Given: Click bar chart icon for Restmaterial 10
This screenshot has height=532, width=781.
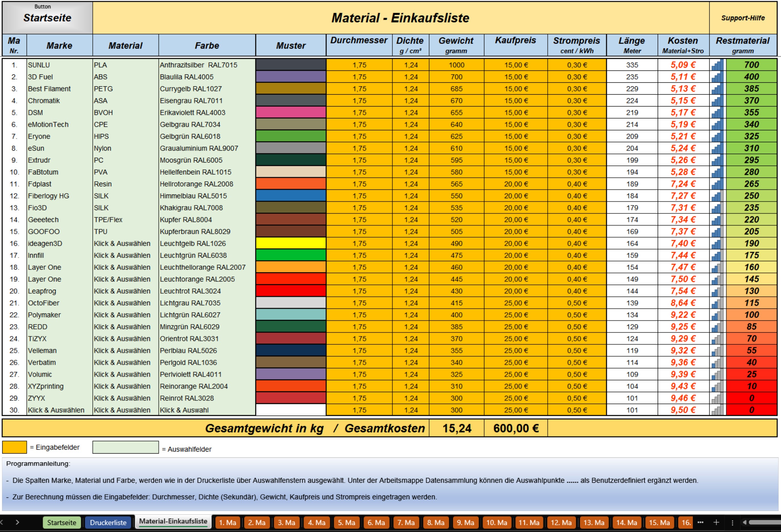Looking at the screenshot, I should coord(718,386).
